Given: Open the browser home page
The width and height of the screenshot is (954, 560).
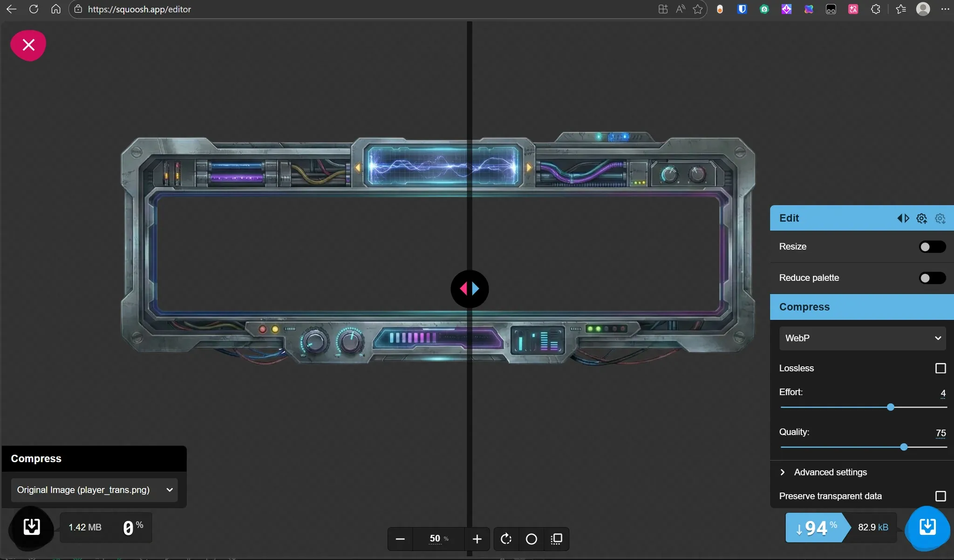Looking at the screenshot, I should 56,9.
